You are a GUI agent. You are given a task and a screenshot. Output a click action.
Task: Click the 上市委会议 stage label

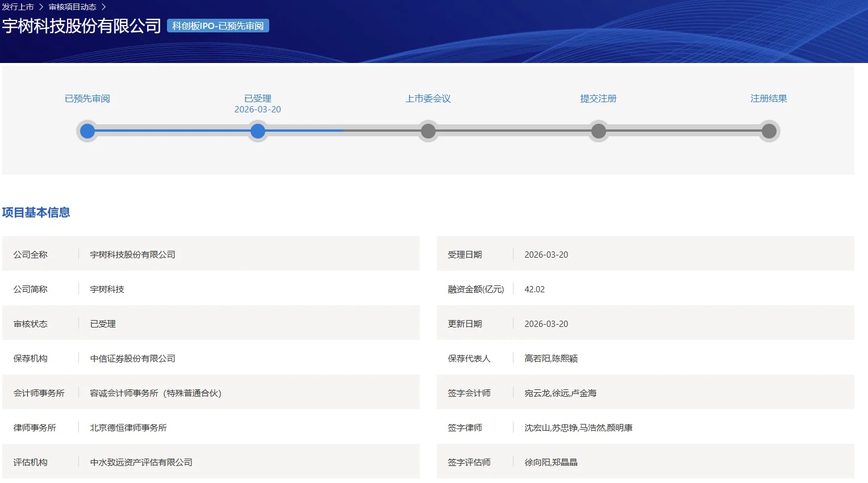(x=428, y=99)
